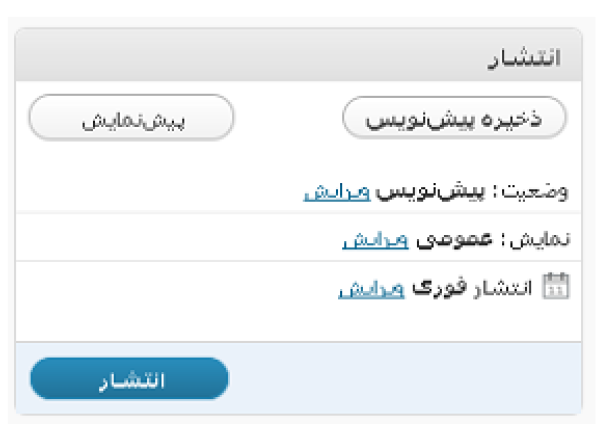This screenshot has width=615, height=428.
Task: Edit publish time via ویرایش beside انتشار فوری
Action: click(371, 289)
